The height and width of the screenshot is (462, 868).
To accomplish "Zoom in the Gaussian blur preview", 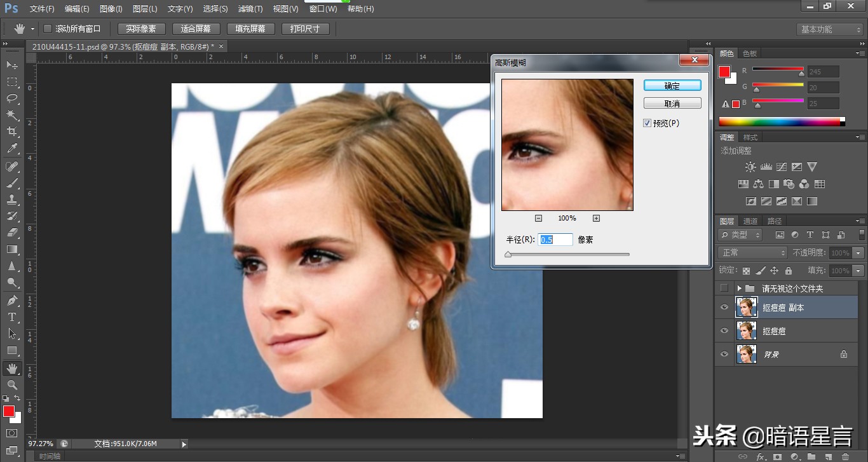I will point(596,218).
